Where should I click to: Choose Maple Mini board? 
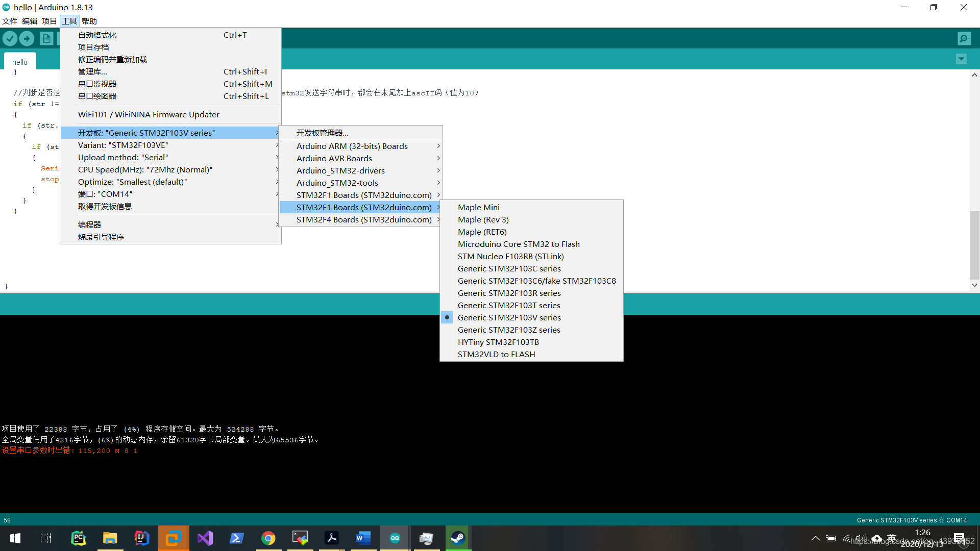[x=531, y=207]
